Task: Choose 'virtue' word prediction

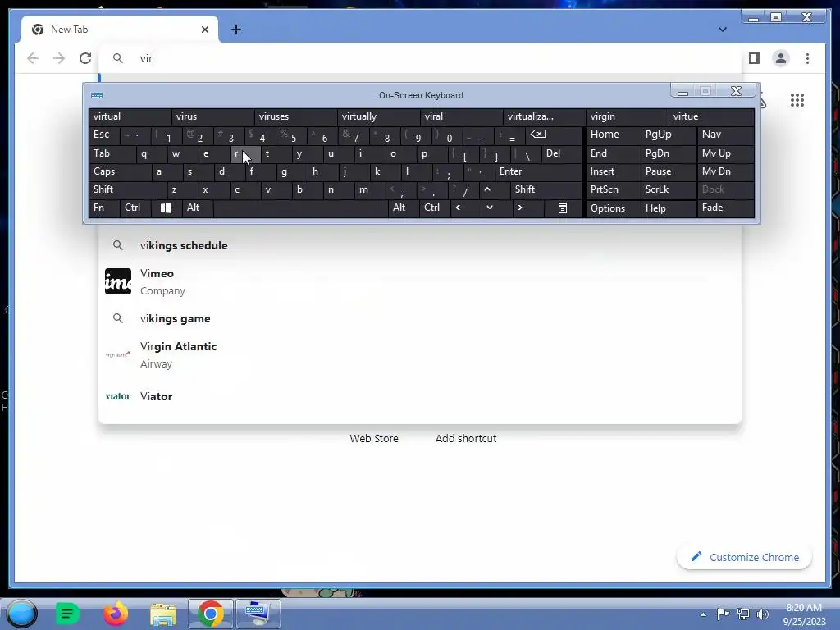Action: coord(711,116)
